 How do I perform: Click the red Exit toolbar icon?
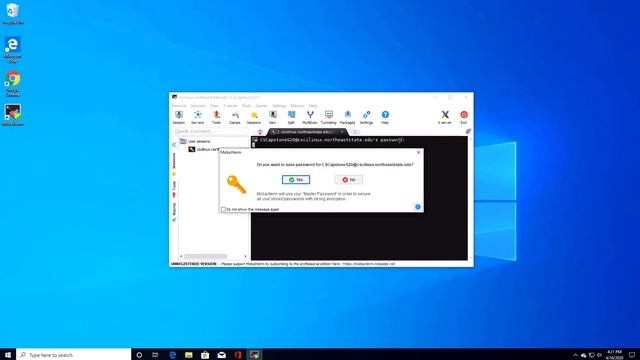click(x=464, y=117)
